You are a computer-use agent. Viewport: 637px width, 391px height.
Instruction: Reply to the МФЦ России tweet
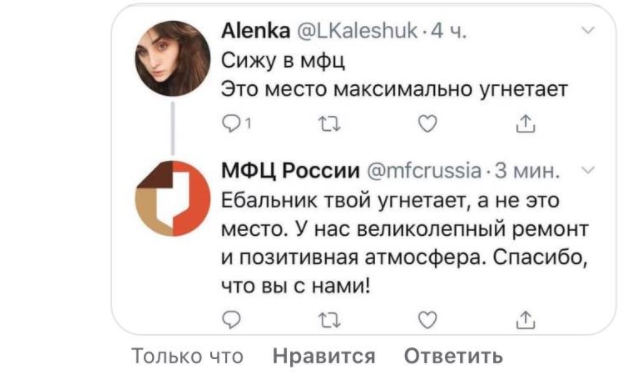coord(232,320)
